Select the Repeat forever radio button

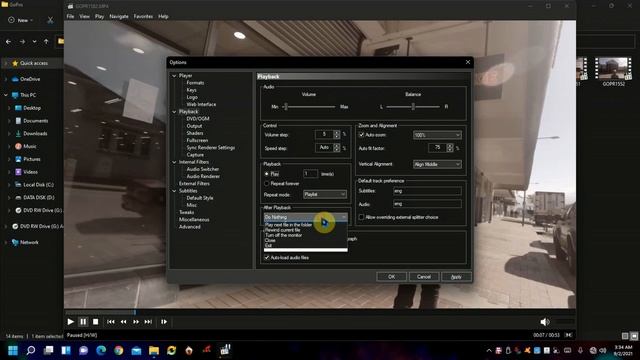[267, 184]
